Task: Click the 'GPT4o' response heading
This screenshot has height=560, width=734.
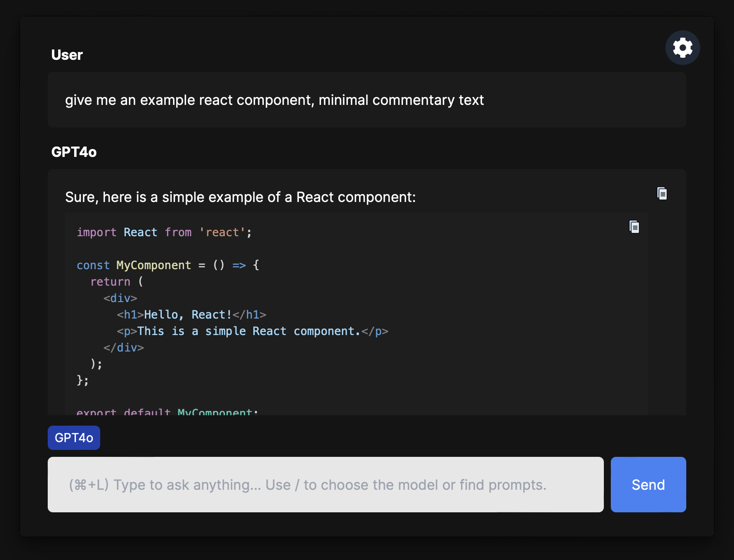Action: click(x=74, y=152)
